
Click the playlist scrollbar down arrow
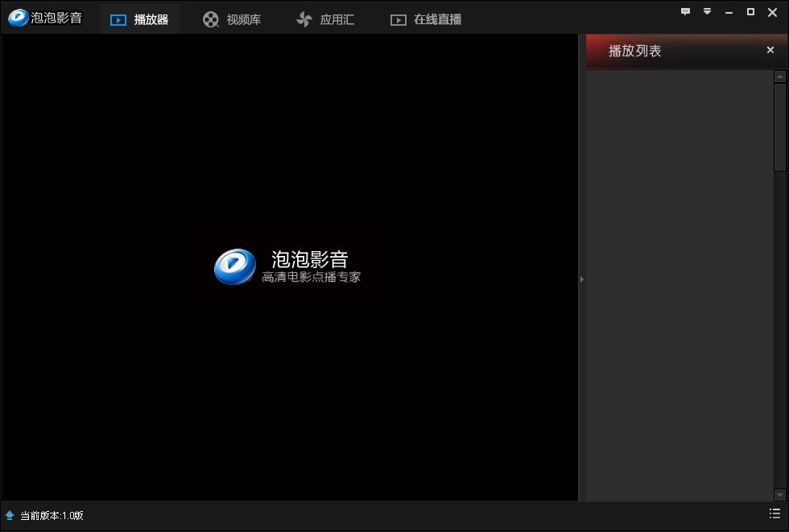[780, 495]
